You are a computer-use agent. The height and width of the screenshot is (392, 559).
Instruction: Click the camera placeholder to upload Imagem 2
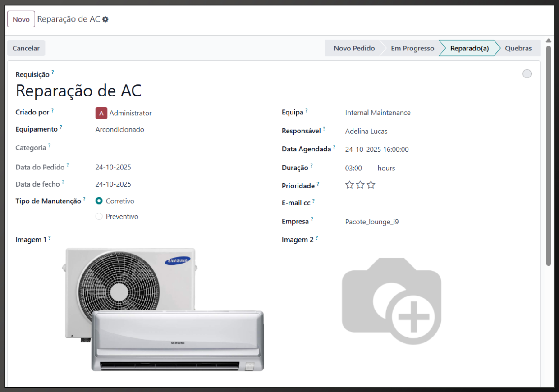pyautogui.click(x=391, y=301)
